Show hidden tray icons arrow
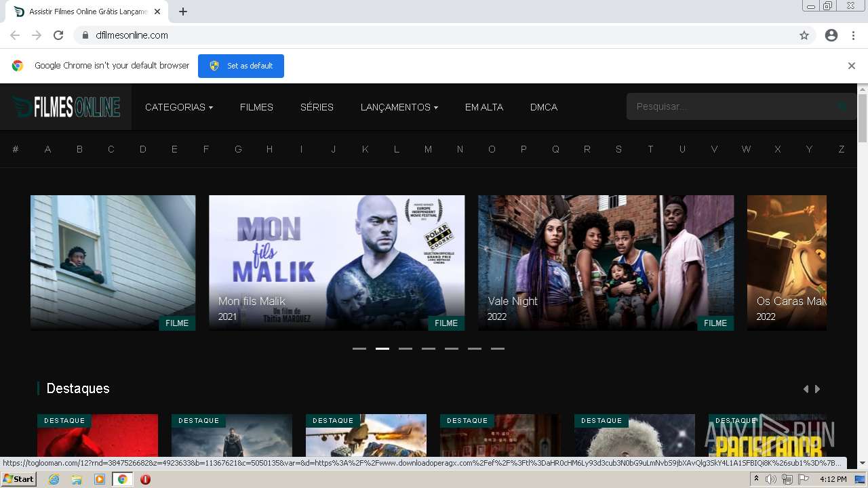Screen dimensions: 868x488 (x=756, y=479)
